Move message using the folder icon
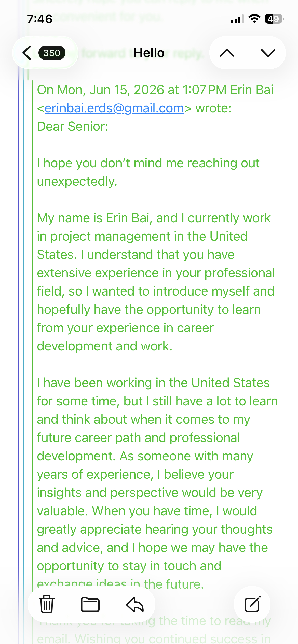The width and height of the screenshot is (298, 644). (90, 604)
